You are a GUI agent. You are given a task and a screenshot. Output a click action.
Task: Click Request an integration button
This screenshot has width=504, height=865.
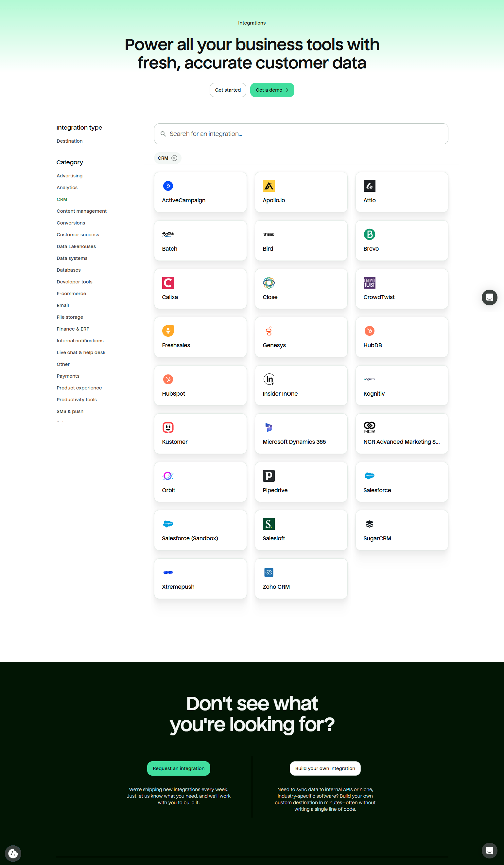pos(178,768)
